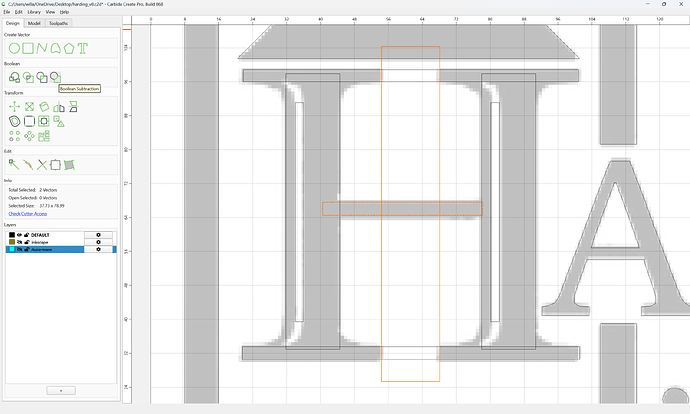Open the Library menu
This screenshot has height=414, width=690.
click(34, 12)
